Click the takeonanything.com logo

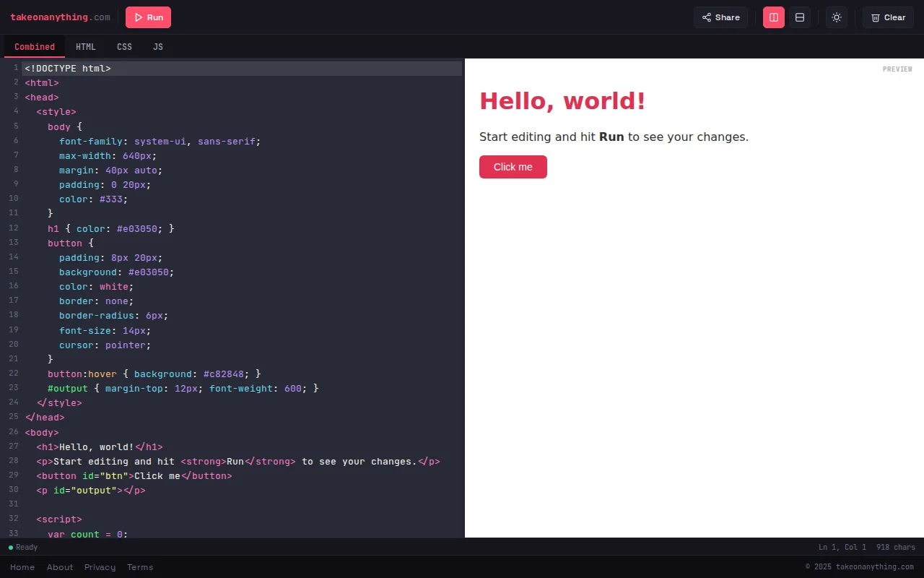pos(60,17)
